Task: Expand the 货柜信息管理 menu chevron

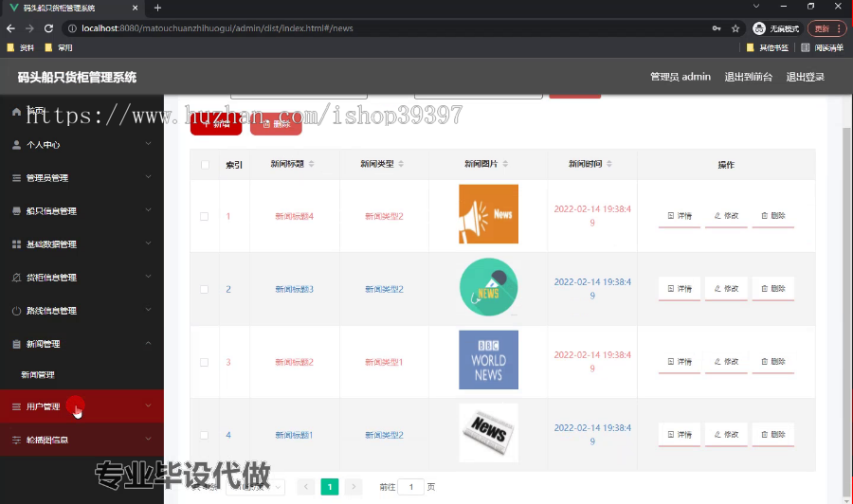Action: click(x=148, y=277)
